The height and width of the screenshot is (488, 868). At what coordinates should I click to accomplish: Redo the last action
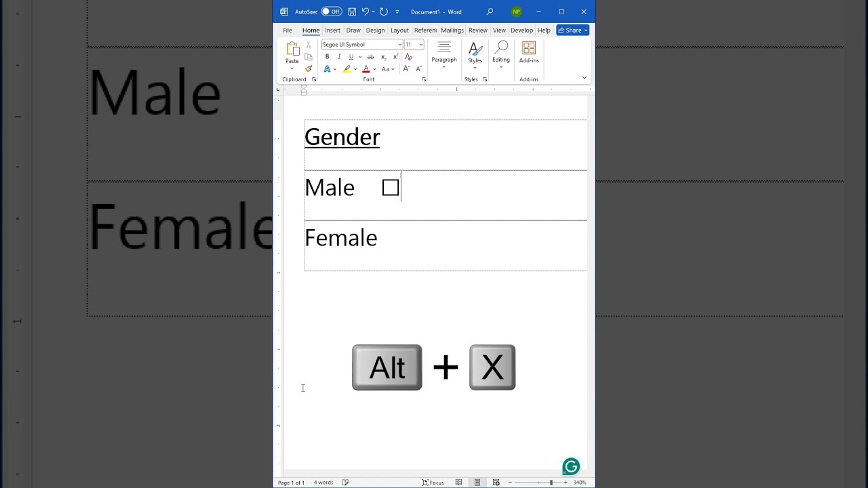pyautogui.click(x=384, y=12)
